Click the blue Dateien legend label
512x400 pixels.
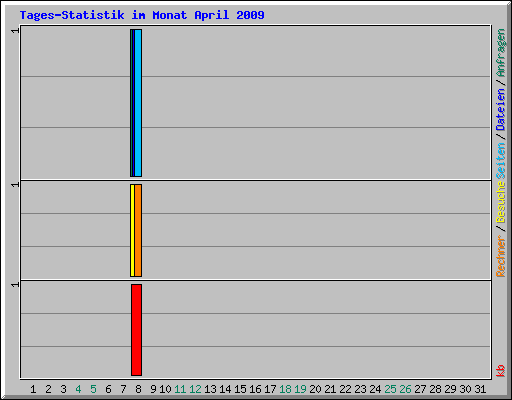pyautogui.click(x=500, y=109)
